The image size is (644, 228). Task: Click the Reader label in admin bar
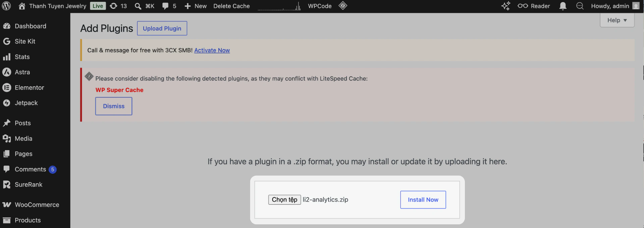coord(540,6)
